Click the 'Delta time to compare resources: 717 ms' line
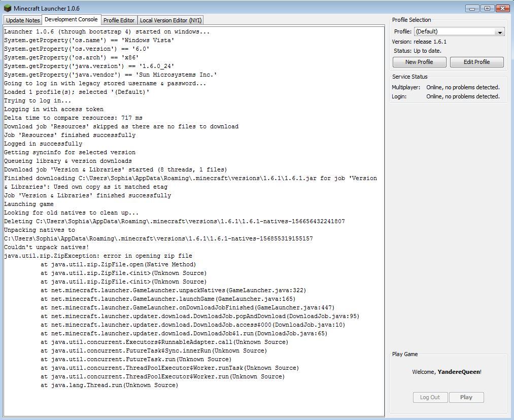This screenshot has height=420, width=514. pyautogui.click(x=73, y=118)
